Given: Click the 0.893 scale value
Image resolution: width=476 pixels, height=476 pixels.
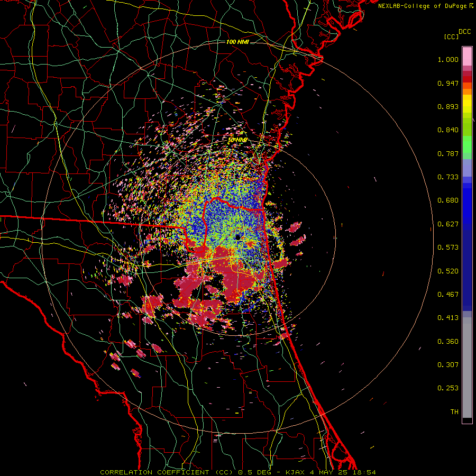Looking at the screenshot, I should point(448,106).
